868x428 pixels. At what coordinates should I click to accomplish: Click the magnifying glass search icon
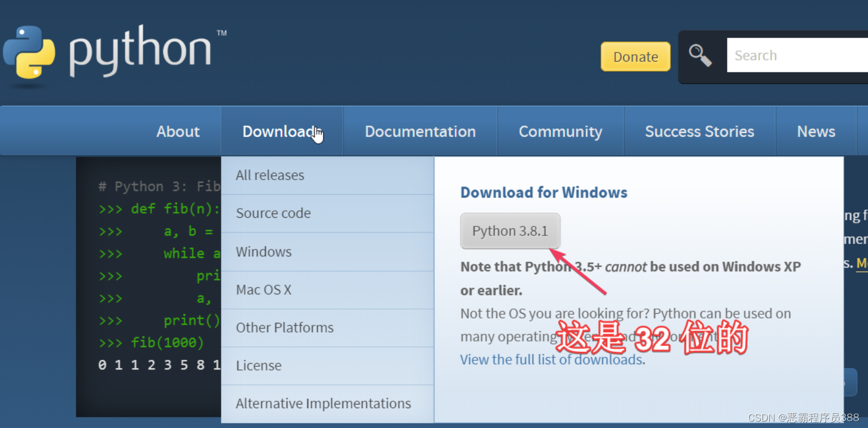[x=700, y=55]
